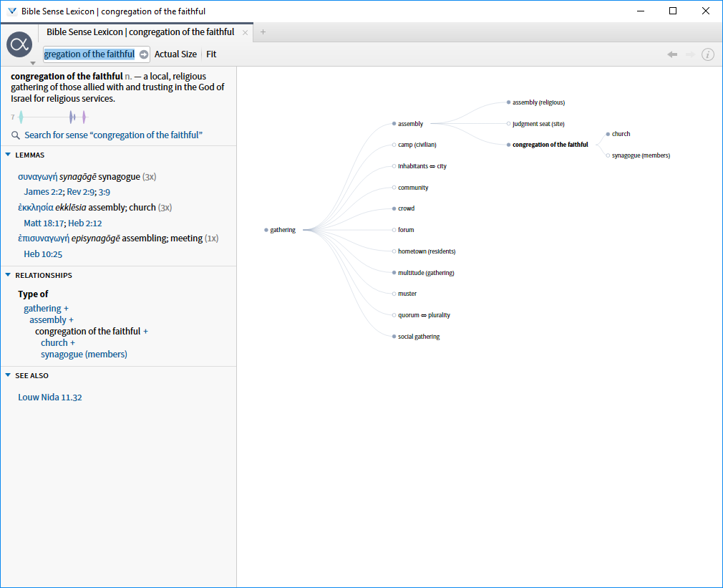Select the camp (civilian) node
The width and height of the screenshot is (723, 588).
(x=414, y=145)
